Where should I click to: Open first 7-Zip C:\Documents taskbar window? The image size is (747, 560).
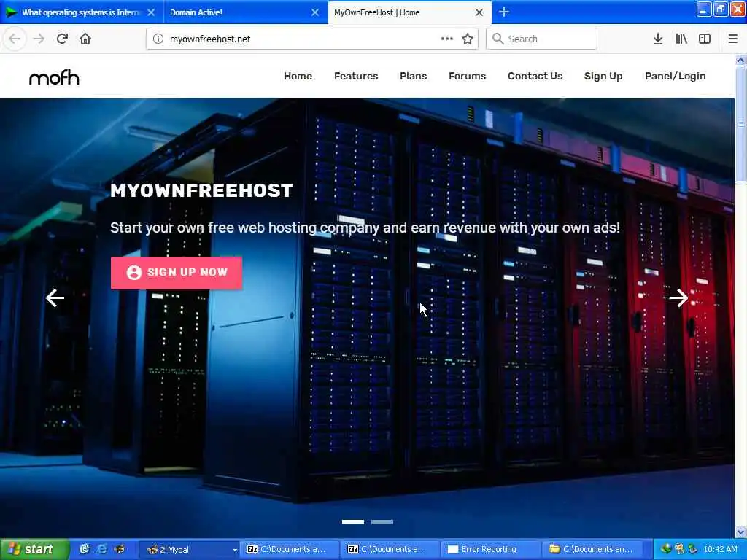click(x=289, y=550)
